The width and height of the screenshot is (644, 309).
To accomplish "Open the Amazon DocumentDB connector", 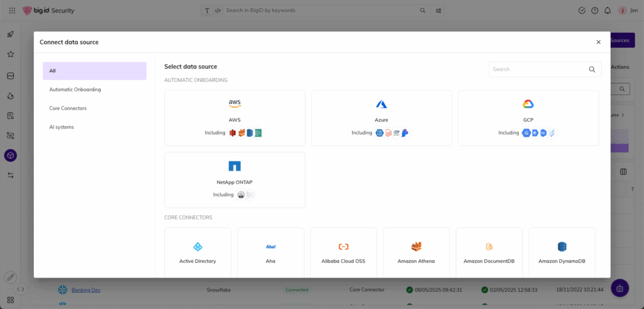I will 489,252.
